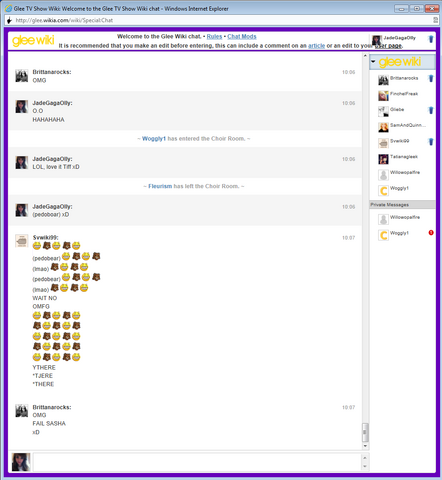Click moderator badge beside Gliebe
Image resolution: width=442 pixels, height=480 pixels.
pyautogui.click(x=431, y=110)
